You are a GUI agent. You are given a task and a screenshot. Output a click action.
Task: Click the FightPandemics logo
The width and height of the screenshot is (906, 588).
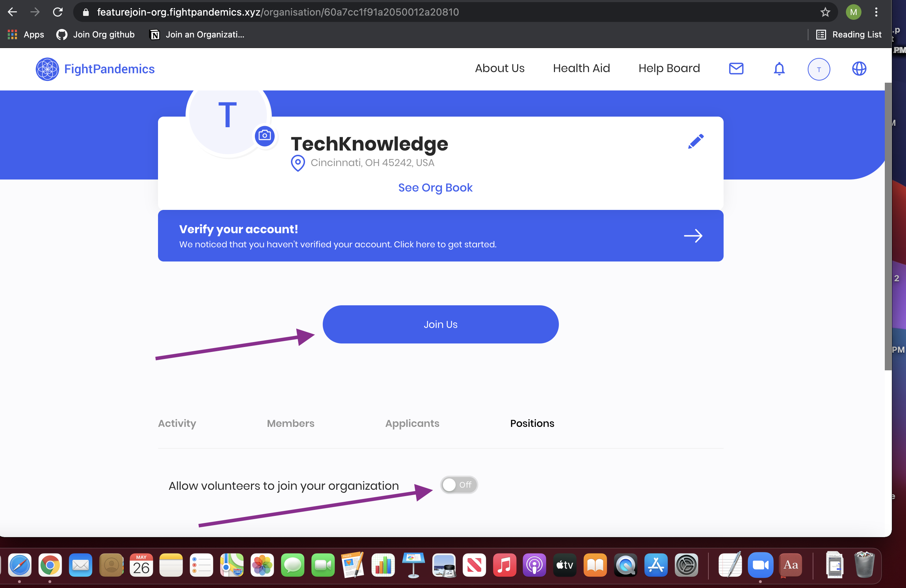pos(95,69)
